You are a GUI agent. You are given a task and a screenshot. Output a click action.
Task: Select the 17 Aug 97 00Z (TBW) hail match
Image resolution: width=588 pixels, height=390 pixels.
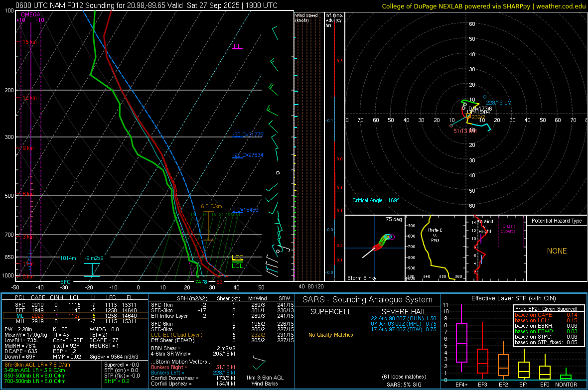pos(404,329)
